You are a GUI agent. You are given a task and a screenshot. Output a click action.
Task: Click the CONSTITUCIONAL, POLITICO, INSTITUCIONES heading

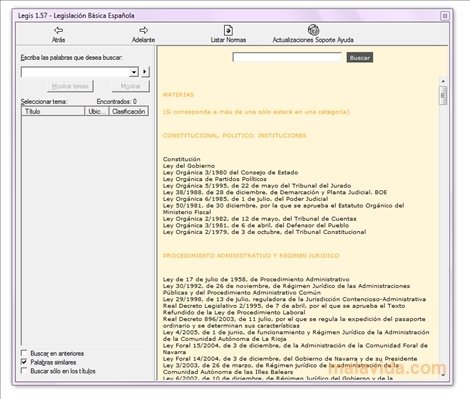(x=234, y=135)
